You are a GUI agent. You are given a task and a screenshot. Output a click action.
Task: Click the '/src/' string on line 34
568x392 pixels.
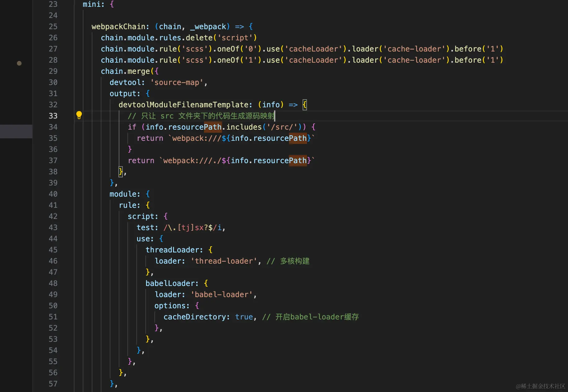282,127
